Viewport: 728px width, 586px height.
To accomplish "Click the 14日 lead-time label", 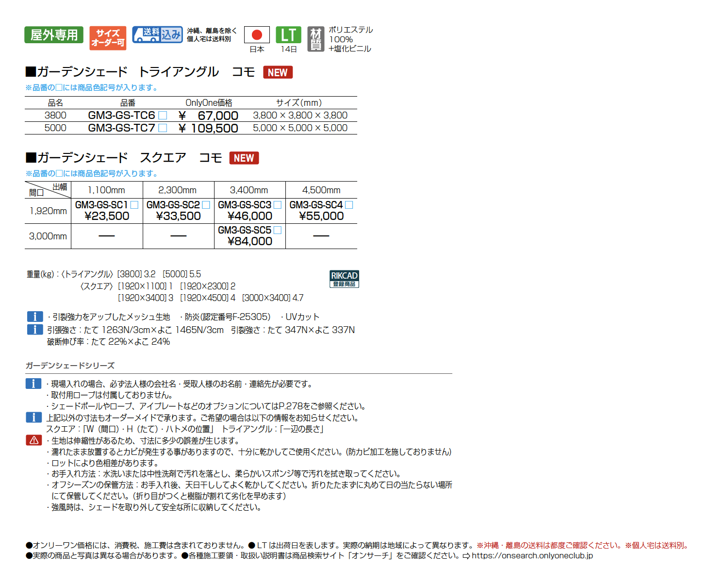I will coord(289,50).
